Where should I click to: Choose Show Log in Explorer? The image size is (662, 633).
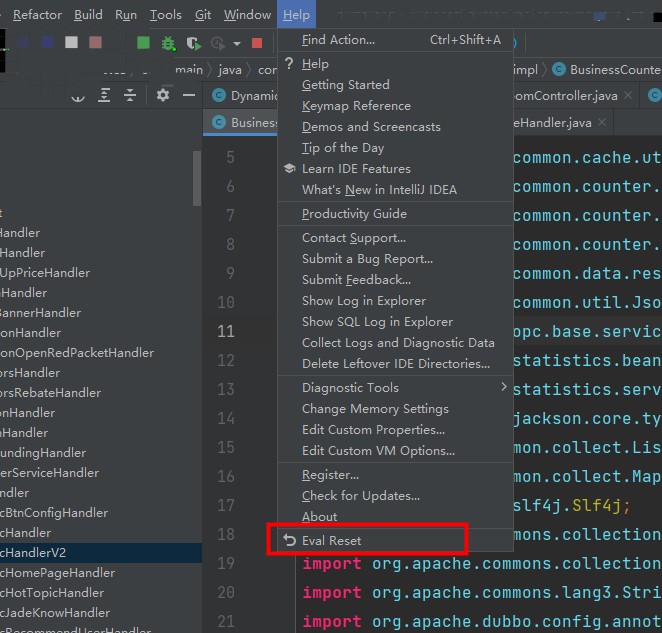click(x=395, y=301)
